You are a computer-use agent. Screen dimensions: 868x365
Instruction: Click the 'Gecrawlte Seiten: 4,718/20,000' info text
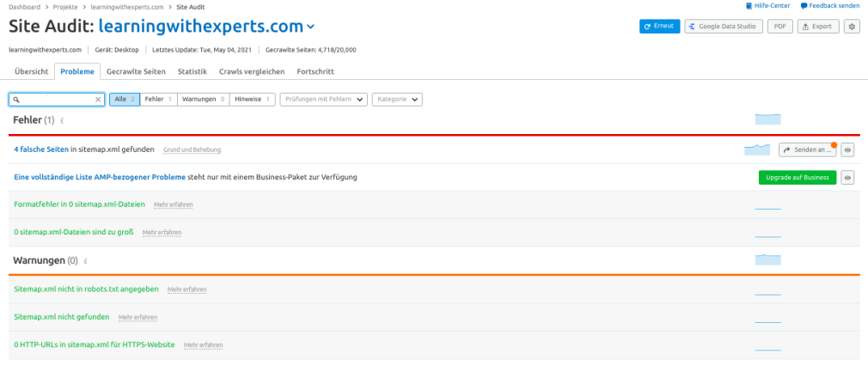click(x=310, y=50)
